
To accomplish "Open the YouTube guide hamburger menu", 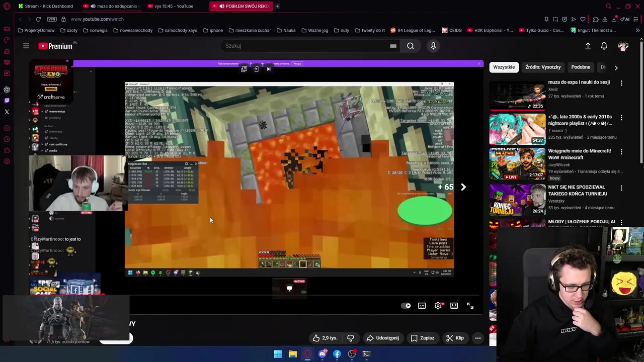I will 26,46.
